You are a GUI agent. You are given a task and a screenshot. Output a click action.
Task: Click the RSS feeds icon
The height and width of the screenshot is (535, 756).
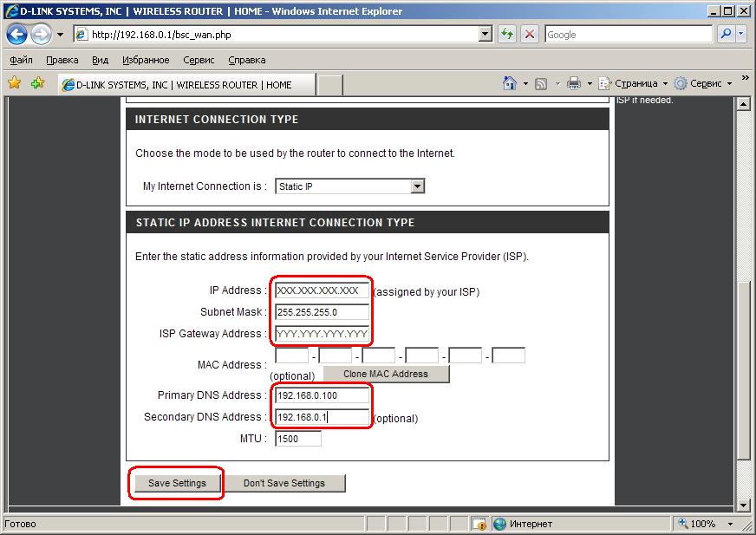(541, 83)
